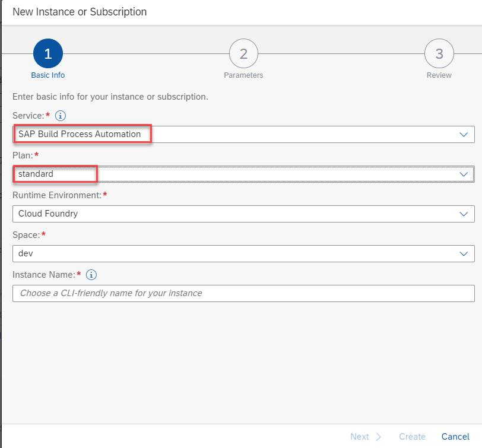Select the Review step label
The height and width of the screenshot is (448, 482).
click(439, 75)
